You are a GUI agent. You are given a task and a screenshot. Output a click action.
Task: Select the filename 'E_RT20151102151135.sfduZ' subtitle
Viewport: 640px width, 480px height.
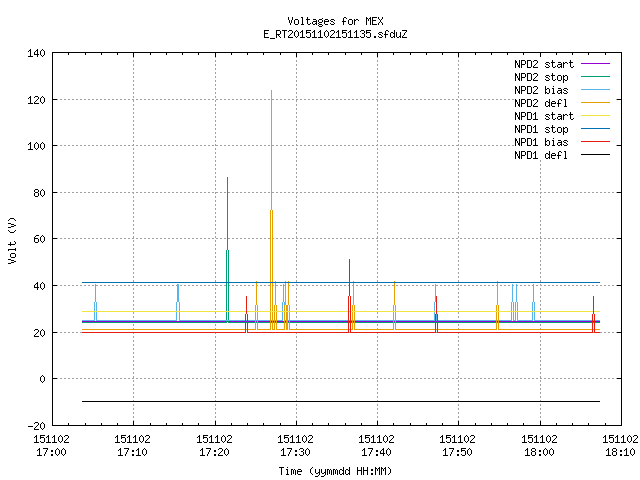coord(335,34)
